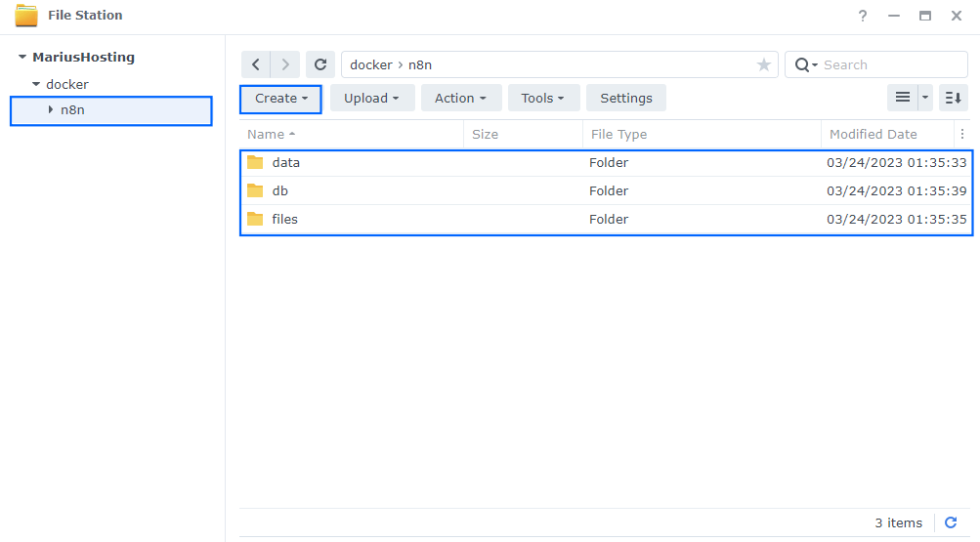The image size is (980, 542).
Task: Go forward with the right arrow button
Action: (x=285, y=64)
